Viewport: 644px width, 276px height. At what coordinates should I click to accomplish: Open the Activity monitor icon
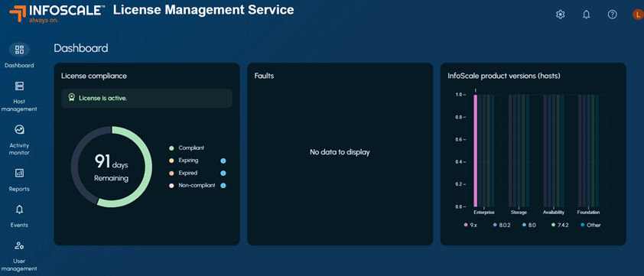[x=19, y=130]
